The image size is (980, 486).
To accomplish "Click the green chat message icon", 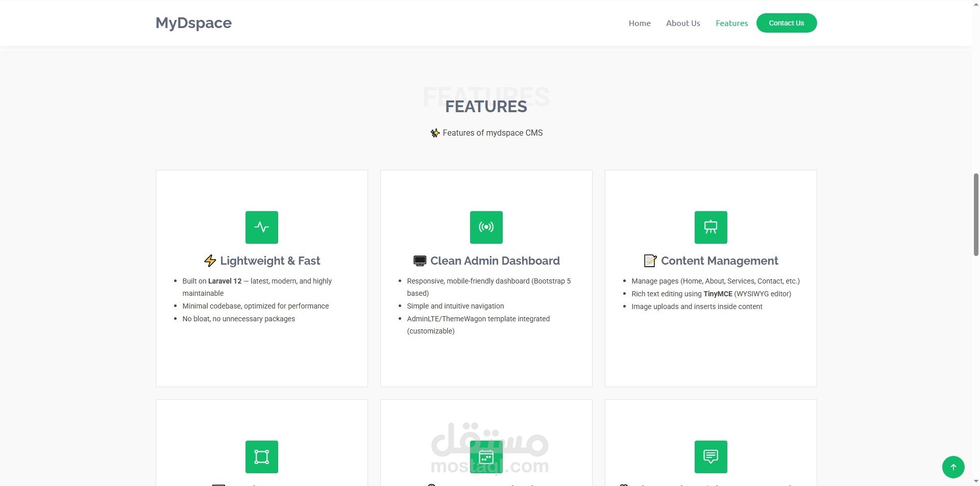I will pos(711,457).
